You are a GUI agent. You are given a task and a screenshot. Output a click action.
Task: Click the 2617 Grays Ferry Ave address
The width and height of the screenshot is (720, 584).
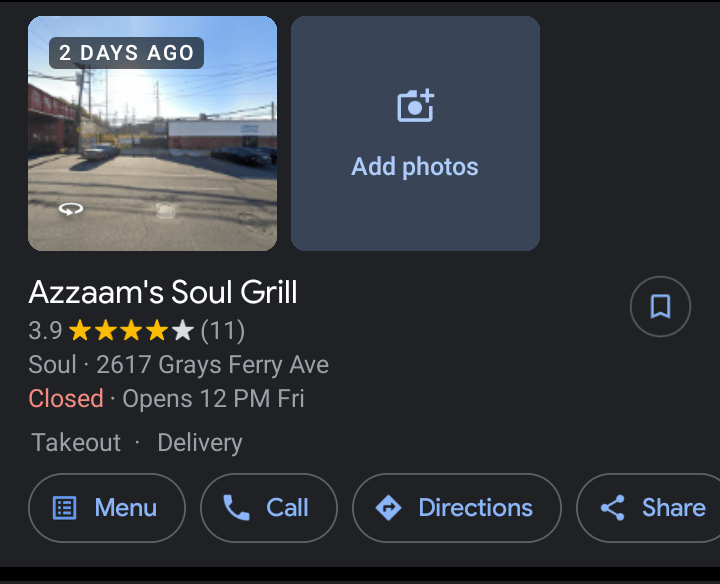tap(212, 364)
